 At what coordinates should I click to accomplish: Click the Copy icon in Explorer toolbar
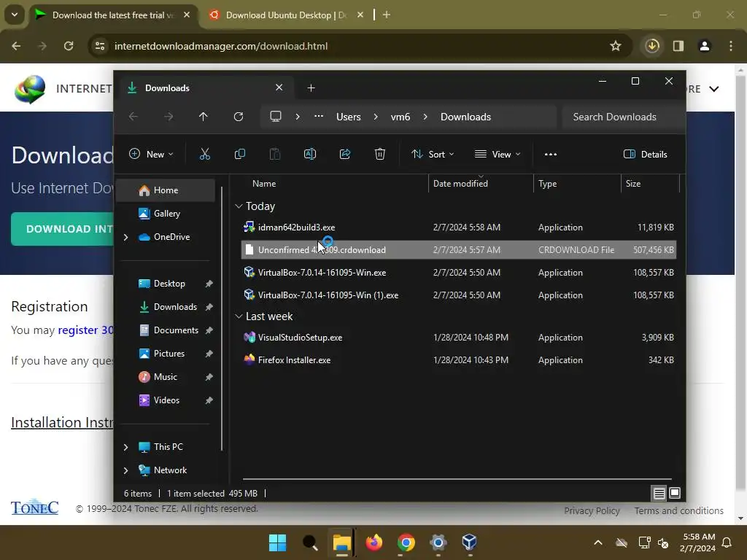tap(239, 154)
